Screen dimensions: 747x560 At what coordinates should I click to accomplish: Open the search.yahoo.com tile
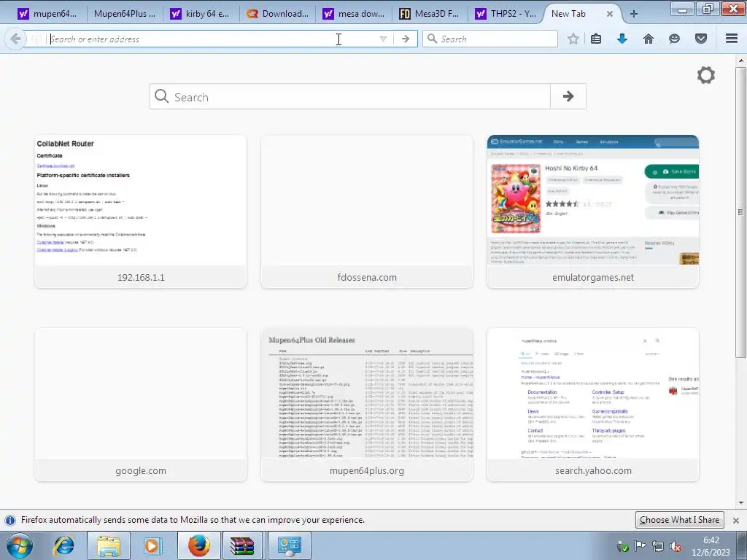pyautogui.click(x=593, y=405)
